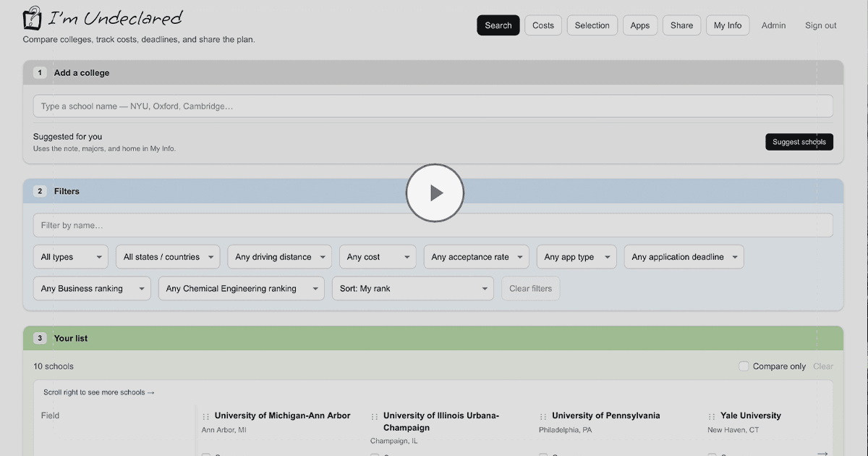Click the I'm Undeclared backpack logo
Image resolution: width=868 pixels, height=456 pixels.
pyautogui.click(x=33, y=17)
